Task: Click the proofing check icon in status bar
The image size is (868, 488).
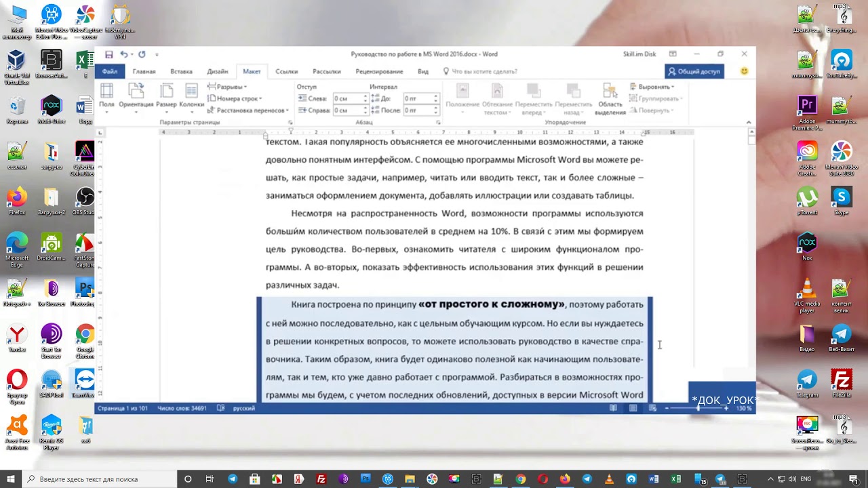Action: (x=221, y=408)
